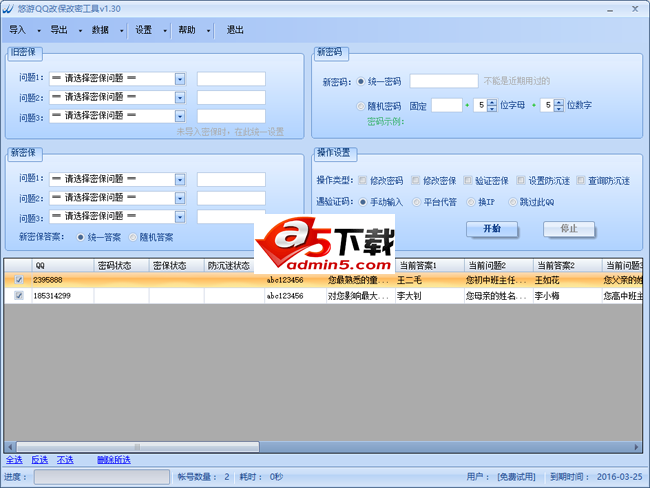Click the 全选 link
The image size is (650, 488).
[14, 460]
